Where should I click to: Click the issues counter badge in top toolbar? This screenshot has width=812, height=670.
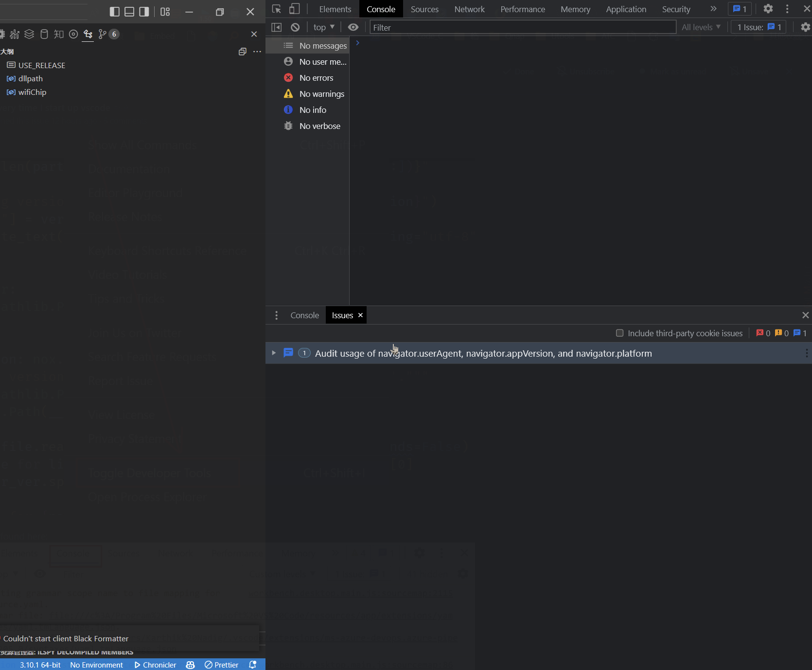740,9
